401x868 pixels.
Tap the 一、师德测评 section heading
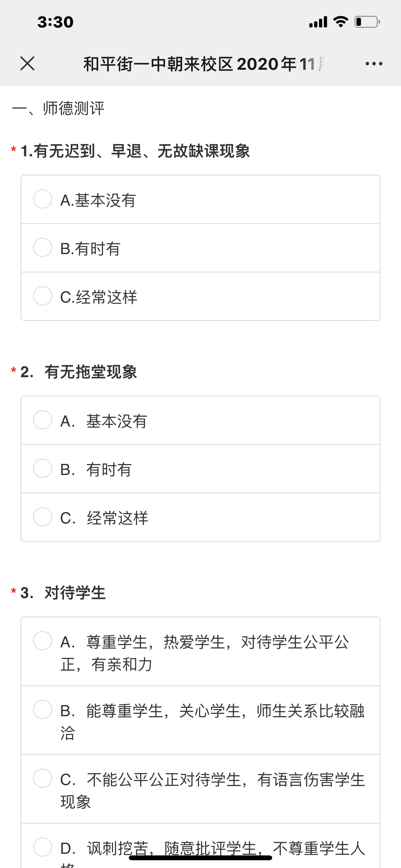click(x=58, y=108)
